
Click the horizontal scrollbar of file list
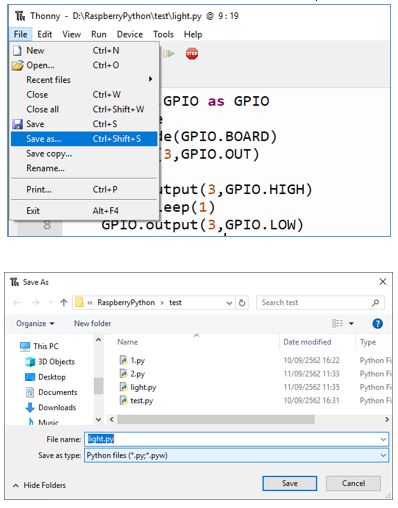216,419
